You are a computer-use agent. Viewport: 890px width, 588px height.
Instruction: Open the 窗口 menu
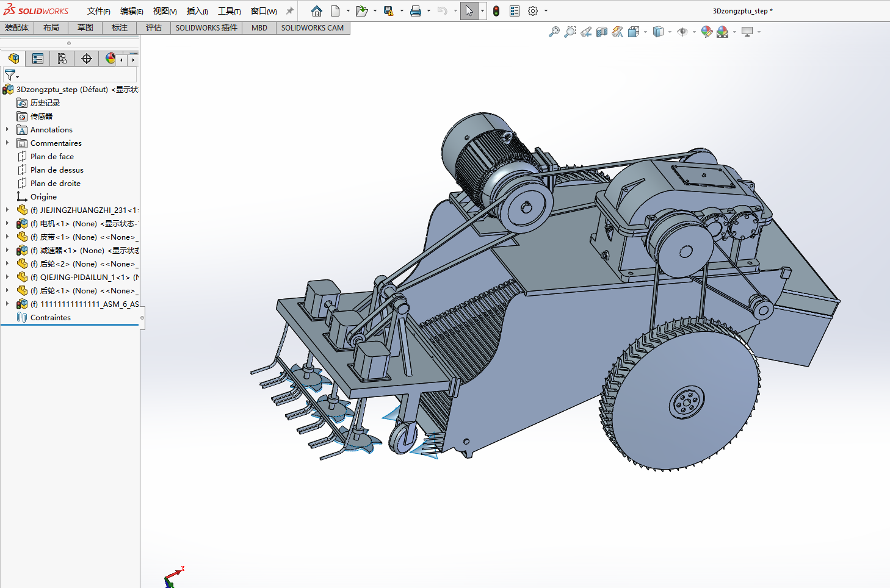pos(264,11)
